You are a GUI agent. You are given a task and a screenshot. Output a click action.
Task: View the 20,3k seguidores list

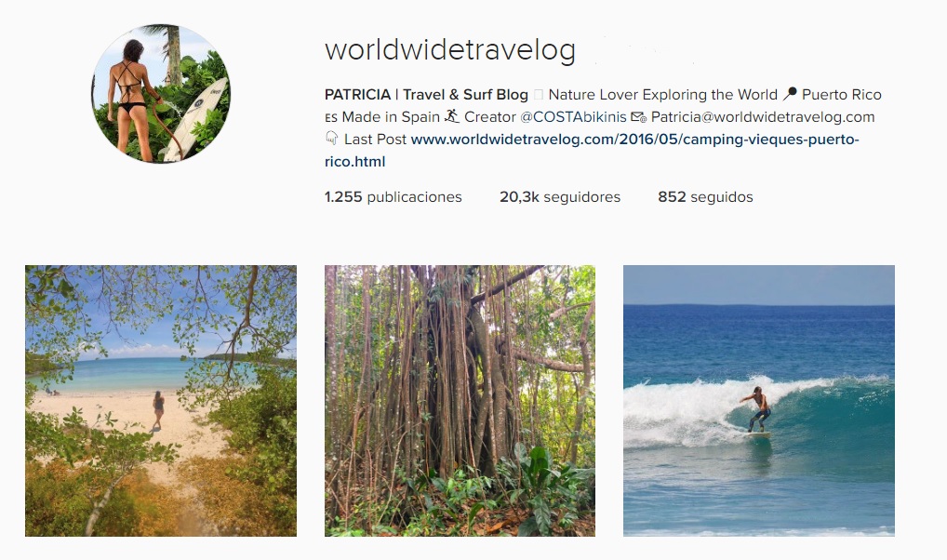(560, 197)
